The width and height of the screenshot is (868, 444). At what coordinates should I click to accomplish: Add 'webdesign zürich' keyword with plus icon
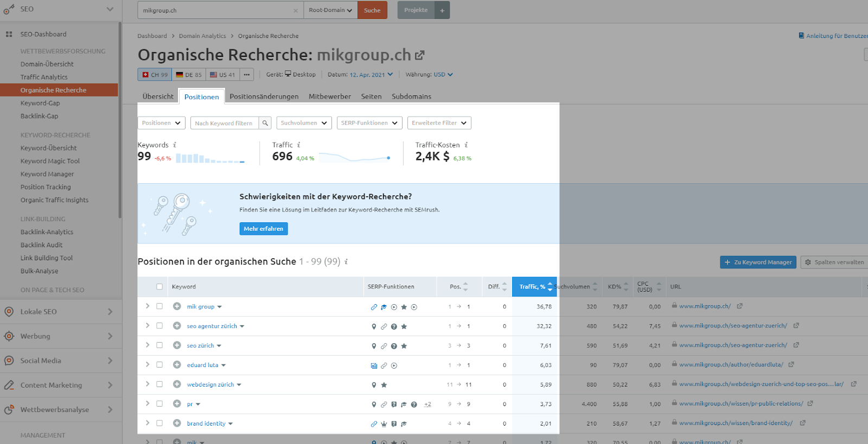pyautogui.click(x=177, y=384)
